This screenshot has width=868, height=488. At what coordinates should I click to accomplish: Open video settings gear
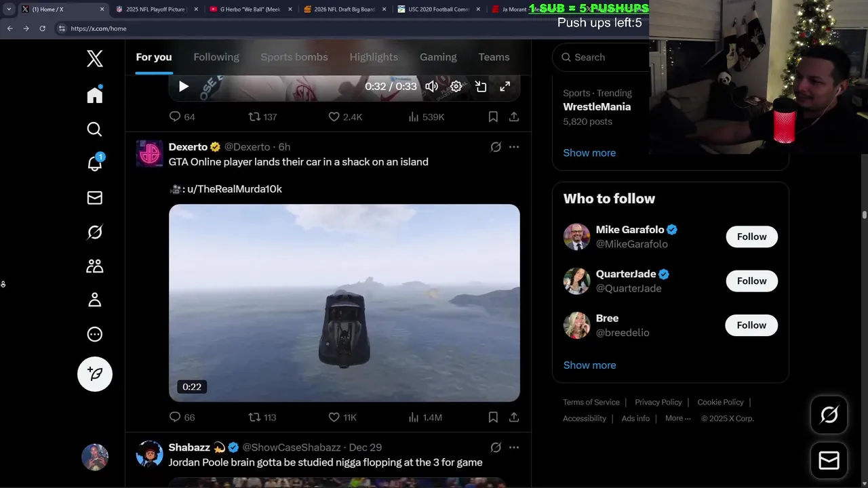pyautogui.click(x=456, y=87)
